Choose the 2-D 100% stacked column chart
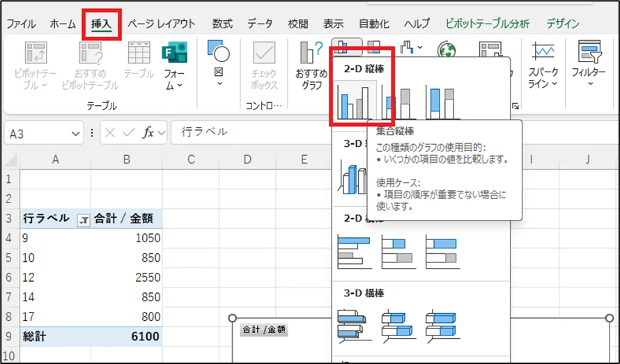 (x=441, y=101)
